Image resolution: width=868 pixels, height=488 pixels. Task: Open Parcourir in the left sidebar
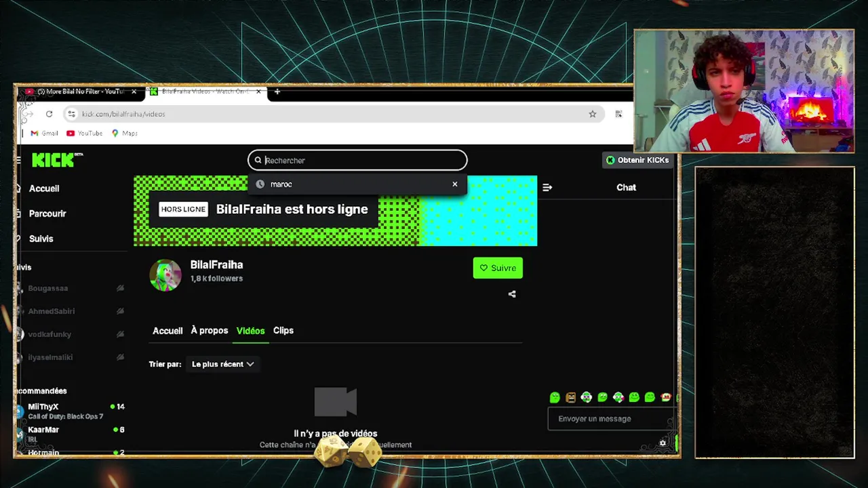(x=47, y=213)
